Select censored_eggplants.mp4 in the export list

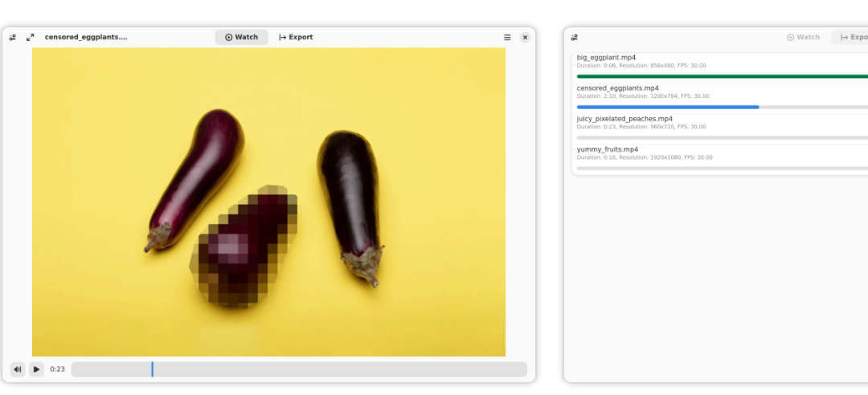[x=618, y=88]
